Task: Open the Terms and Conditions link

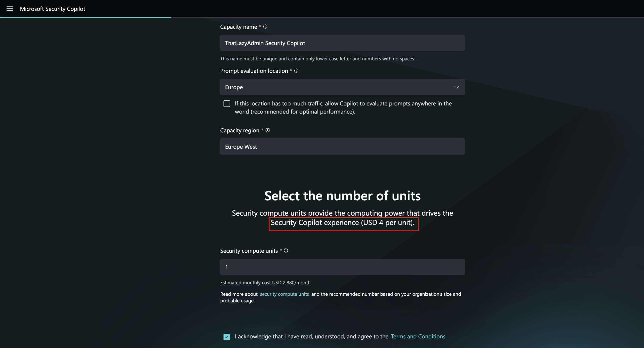Action: click(418, 336)
